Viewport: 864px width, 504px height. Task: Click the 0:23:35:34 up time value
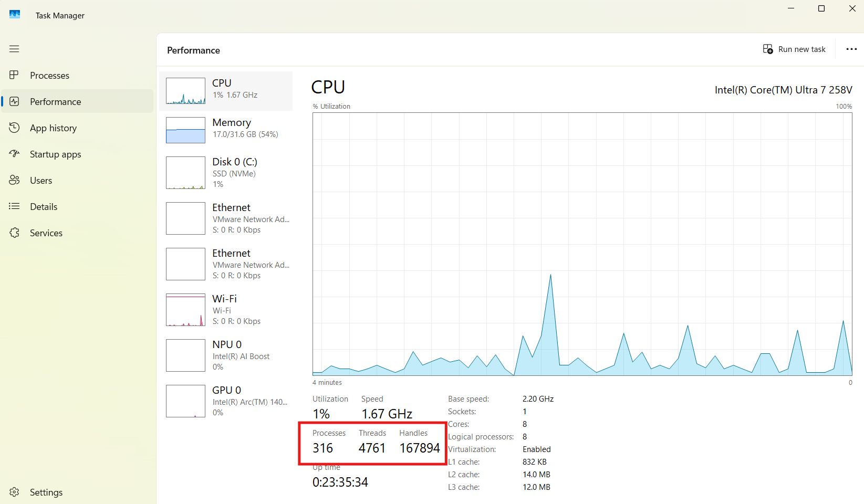[340, 482]
